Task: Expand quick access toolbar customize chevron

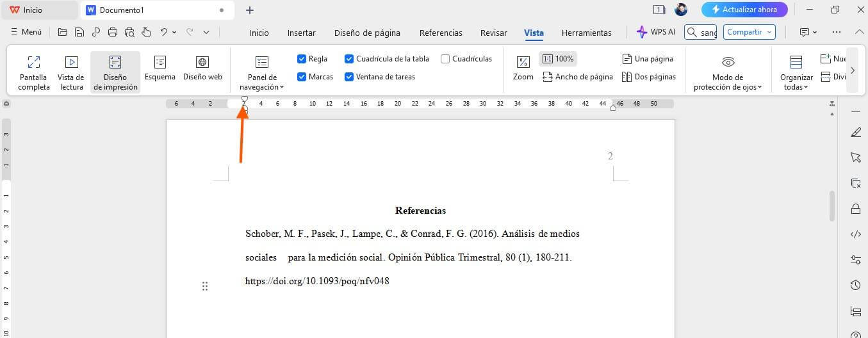Action: pos(206,32)
